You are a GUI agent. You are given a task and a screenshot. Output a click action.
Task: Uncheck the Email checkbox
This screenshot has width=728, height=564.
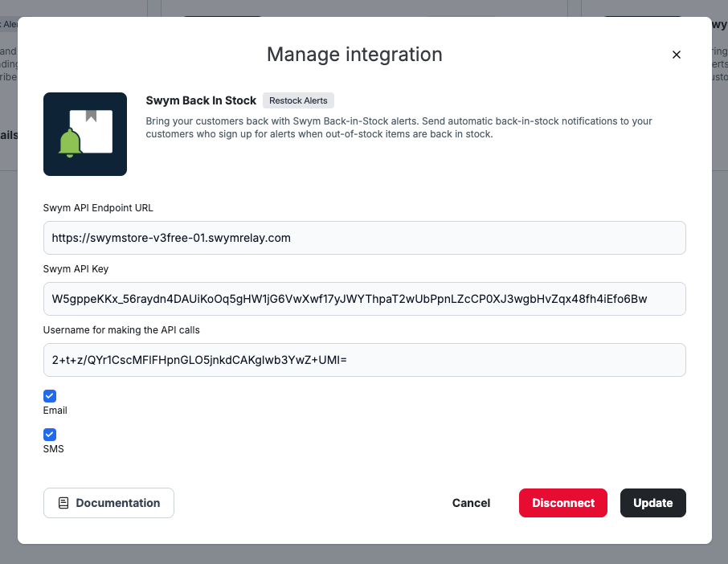click(50, 396)
